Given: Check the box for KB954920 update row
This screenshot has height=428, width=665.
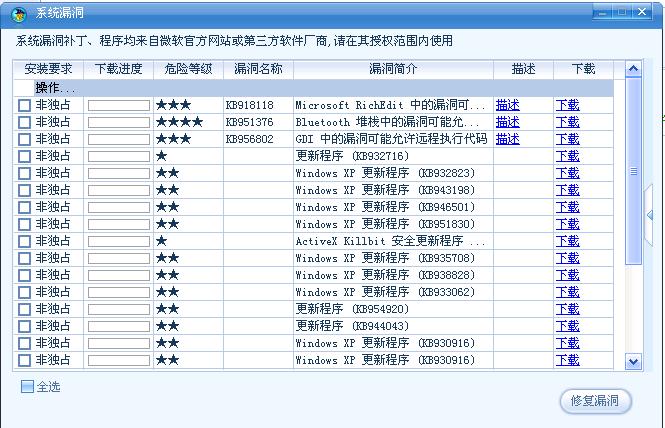Looking at the screenshot, I should pos(25,309).
